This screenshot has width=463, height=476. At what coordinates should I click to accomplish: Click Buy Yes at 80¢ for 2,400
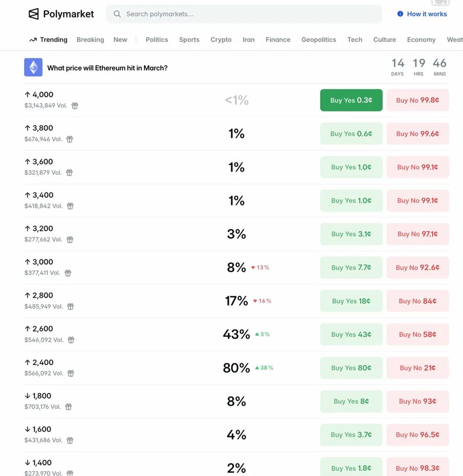[351, 368]
